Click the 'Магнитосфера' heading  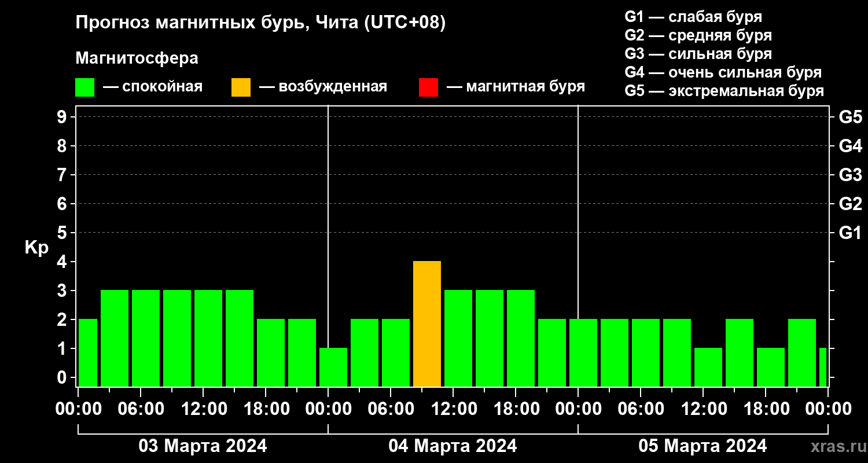137,58
